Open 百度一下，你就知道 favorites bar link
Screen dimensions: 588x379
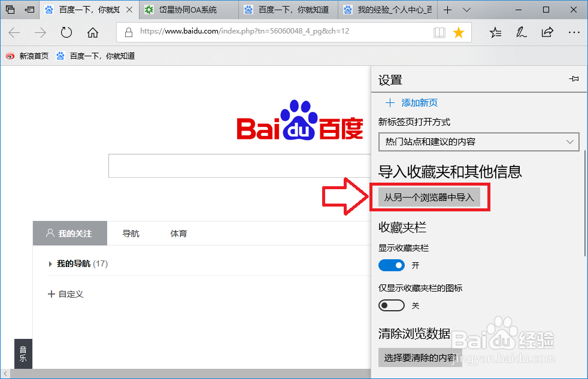[x=95, y=56]
